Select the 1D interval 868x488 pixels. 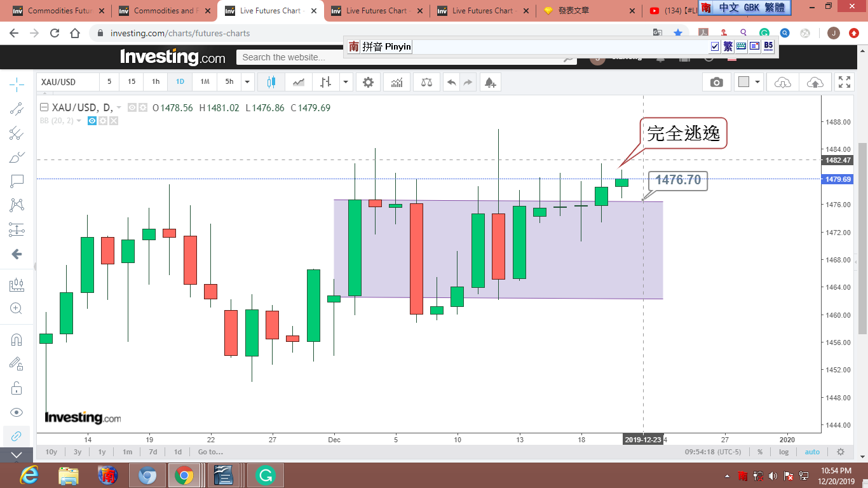pos(180,82)
